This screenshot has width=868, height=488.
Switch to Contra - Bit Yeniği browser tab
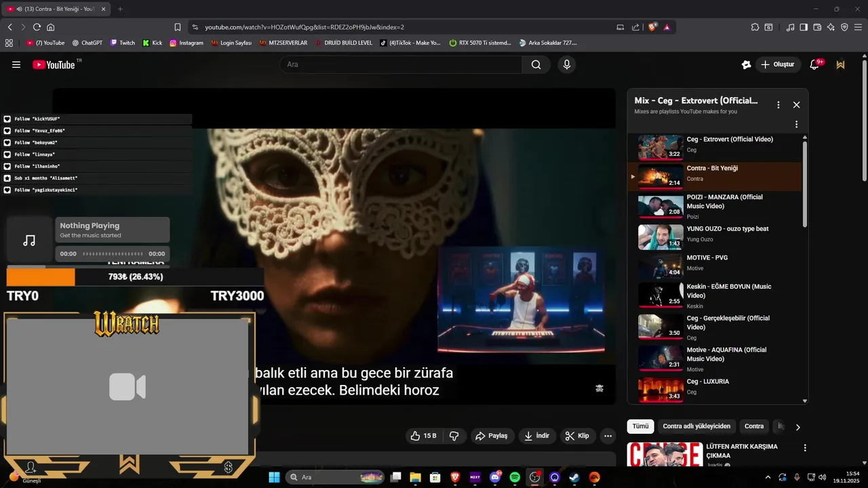pos(54,9)
